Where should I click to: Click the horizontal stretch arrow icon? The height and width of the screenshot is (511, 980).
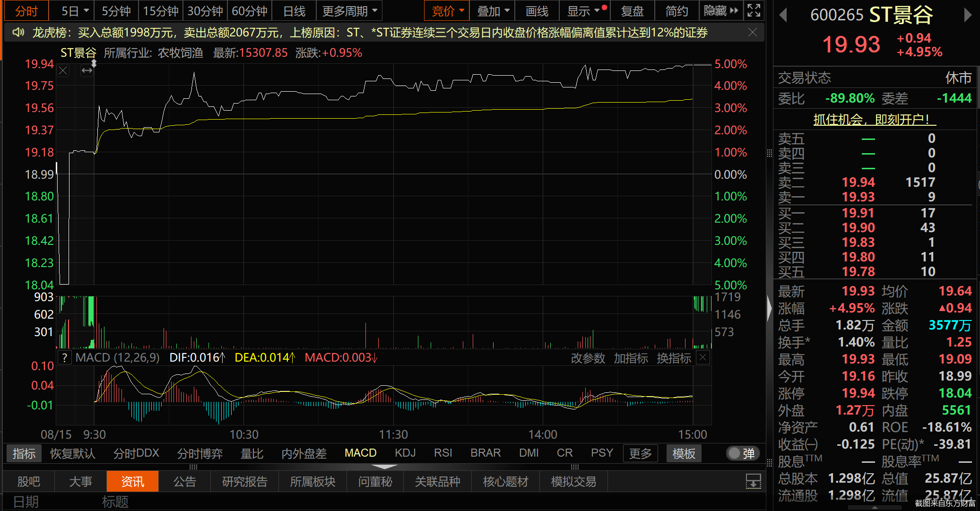tap(87, 71)
